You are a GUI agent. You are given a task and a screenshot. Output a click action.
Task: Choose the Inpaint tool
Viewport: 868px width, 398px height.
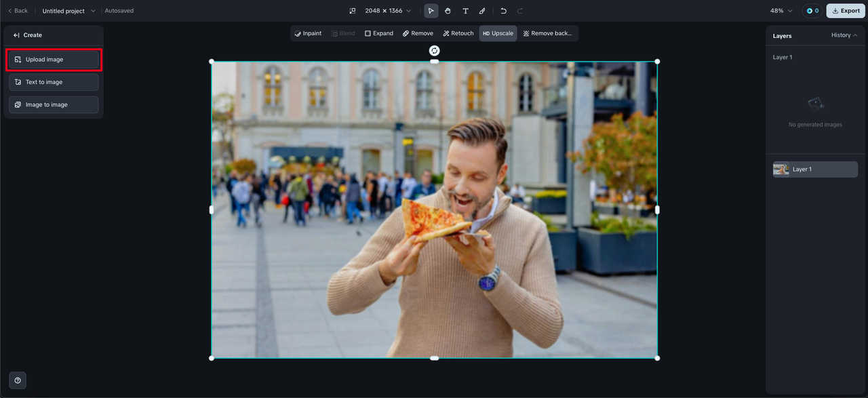[x=308, y=33]
